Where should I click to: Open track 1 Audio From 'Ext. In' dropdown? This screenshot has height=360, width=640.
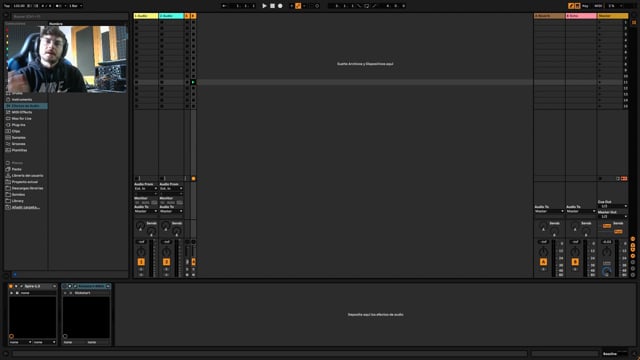pyautogui.click(x=146, y=189)
